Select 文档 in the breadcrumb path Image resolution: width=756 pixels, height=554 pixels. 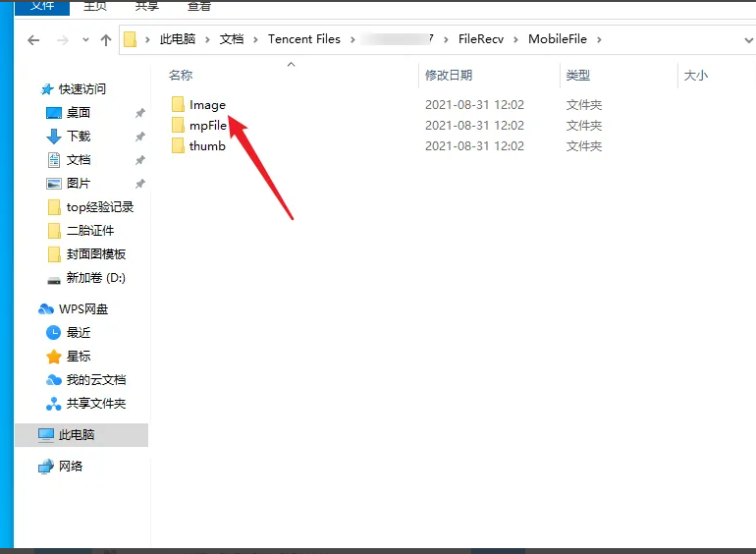pos(232,39)
